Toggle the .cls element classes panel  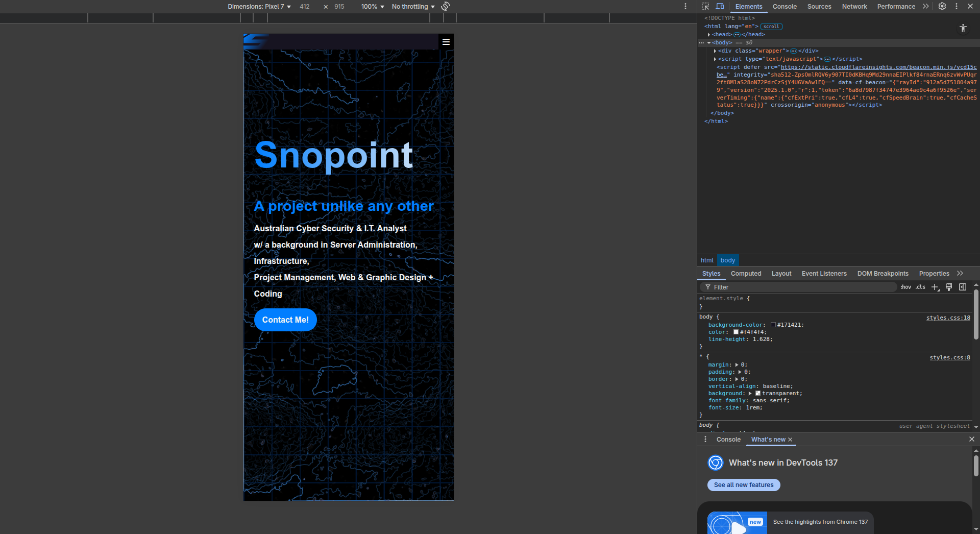[920, 287]
